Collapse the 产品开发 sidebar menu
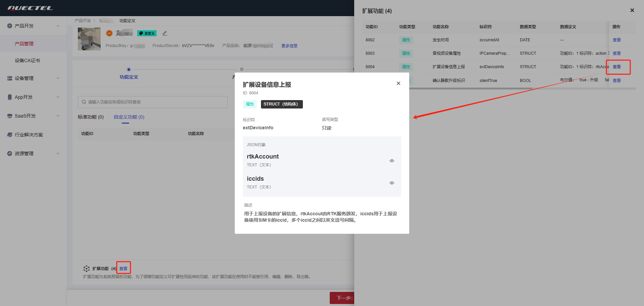Screen dimensions: 644x306 58,26
